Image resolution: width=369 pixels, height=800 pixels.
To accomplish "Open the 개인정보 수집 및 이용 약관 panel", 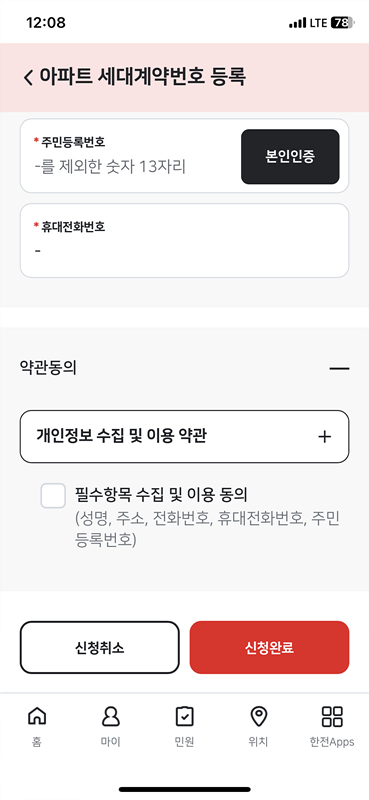I will [x=184, y=436].
